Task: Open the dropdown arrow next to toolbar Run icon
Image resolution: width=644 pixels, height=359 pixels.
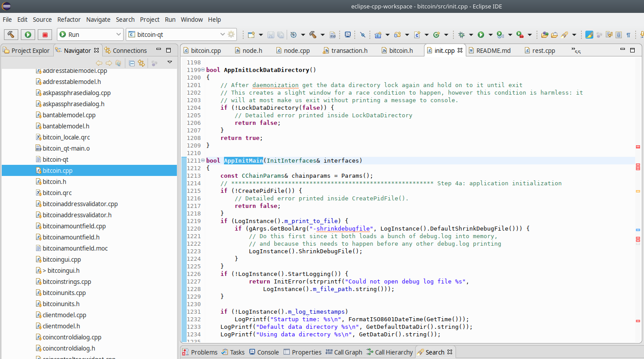Action: 491,35
